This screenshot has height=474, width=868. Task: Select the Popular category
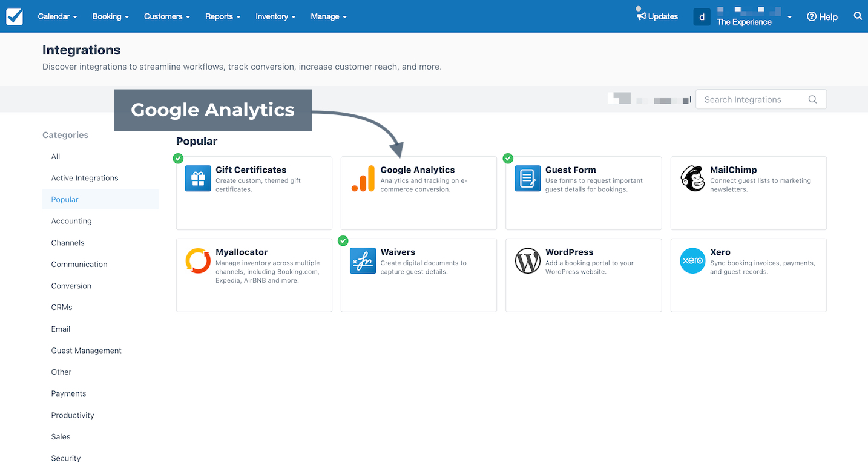100,199
